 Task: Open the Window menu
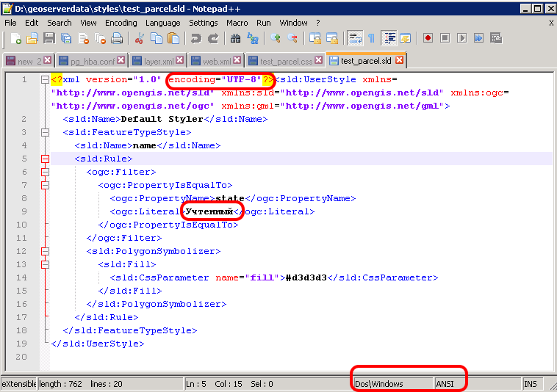click(x=293, y=23)
